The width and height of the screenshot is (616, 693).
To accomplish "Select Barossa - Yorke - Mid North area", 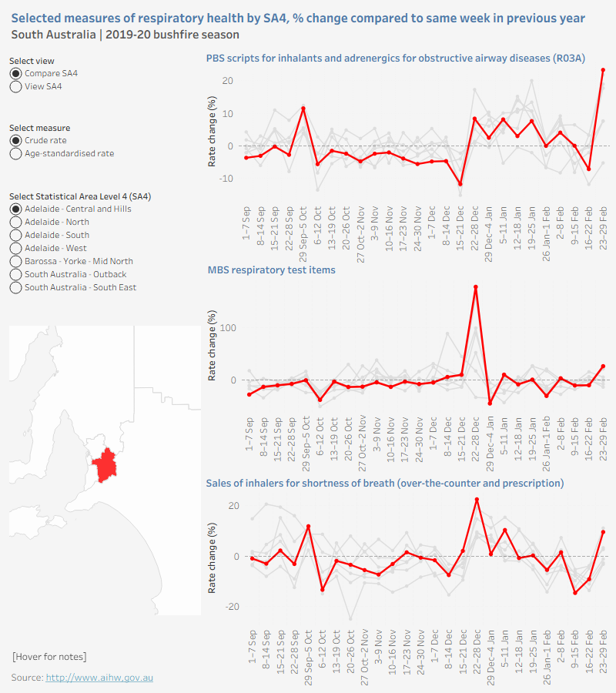I will (72, 261).
